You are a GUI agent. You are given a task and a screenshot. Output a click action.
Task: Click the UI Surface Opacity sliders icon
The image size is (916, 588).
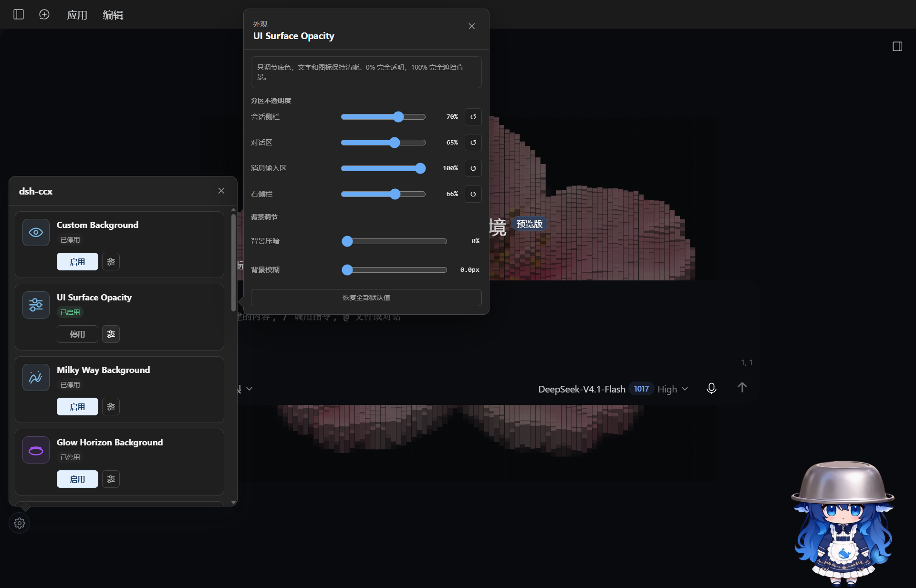[36, 305]
